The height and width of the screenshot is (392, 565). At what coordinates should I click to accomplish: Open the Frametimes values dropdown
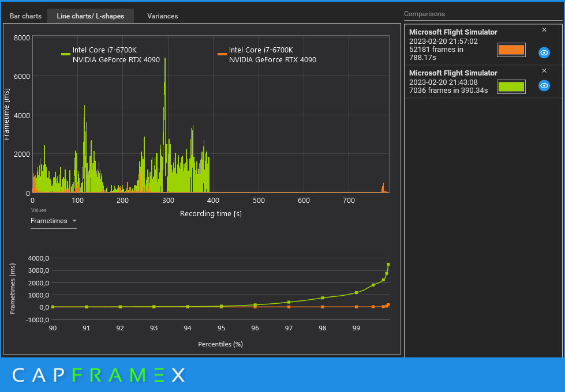pos(53,221)
